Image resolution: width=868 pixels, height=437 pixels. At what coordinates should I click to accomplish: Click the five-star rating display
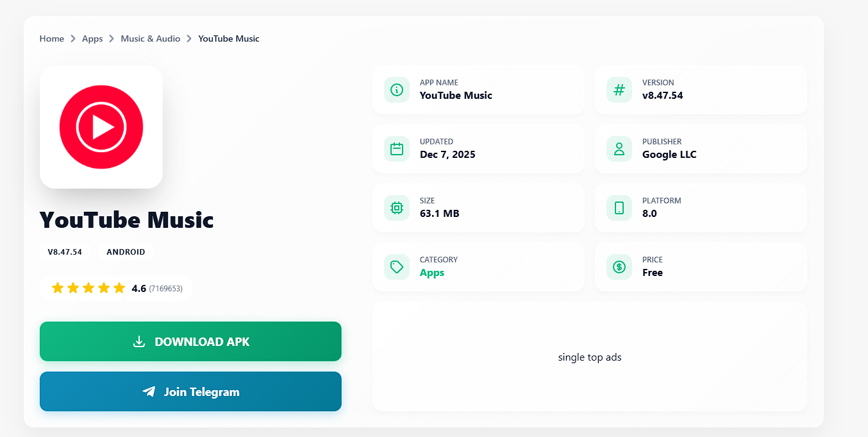88,288
